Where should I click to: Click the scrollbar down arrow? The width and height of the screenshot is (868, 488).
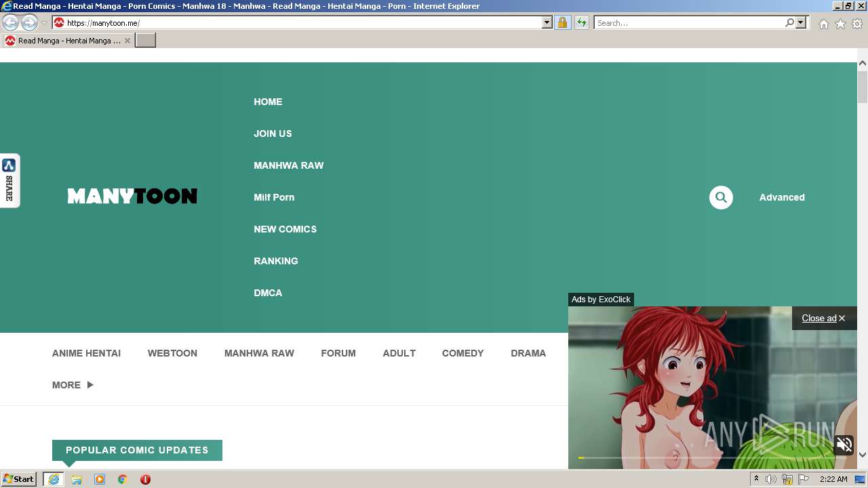tap(863, 455)
